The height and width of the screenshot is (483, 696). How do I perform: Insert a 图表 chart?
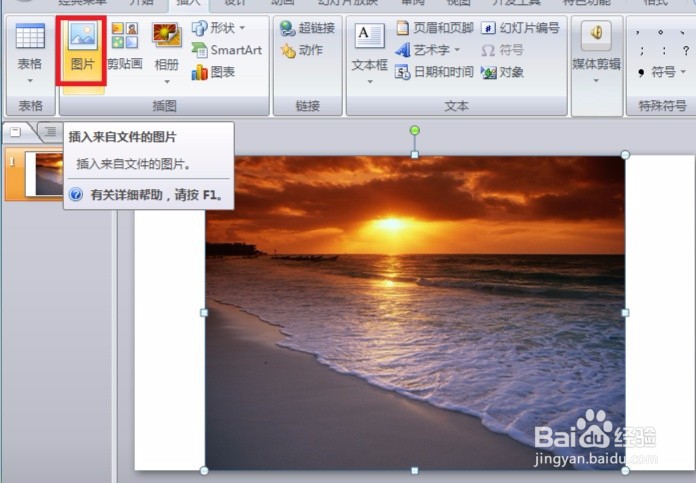coord(213,72)
